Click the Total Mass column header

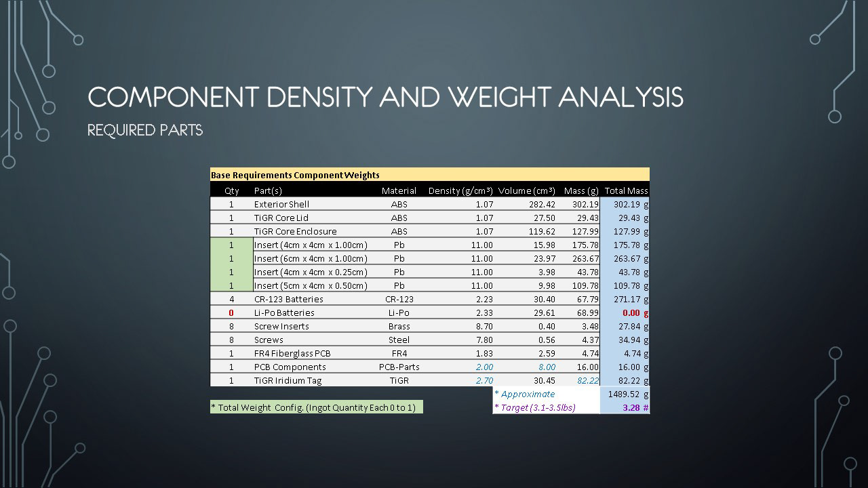click(625, 190)
